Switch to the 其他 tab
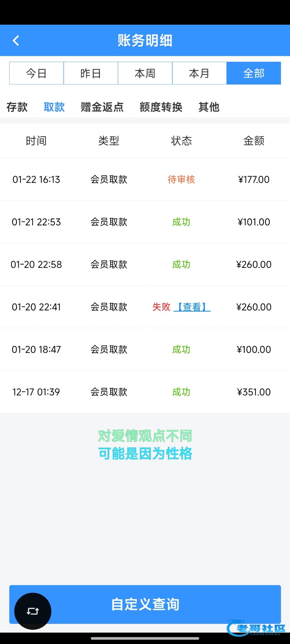 click(x=209, y=107)
